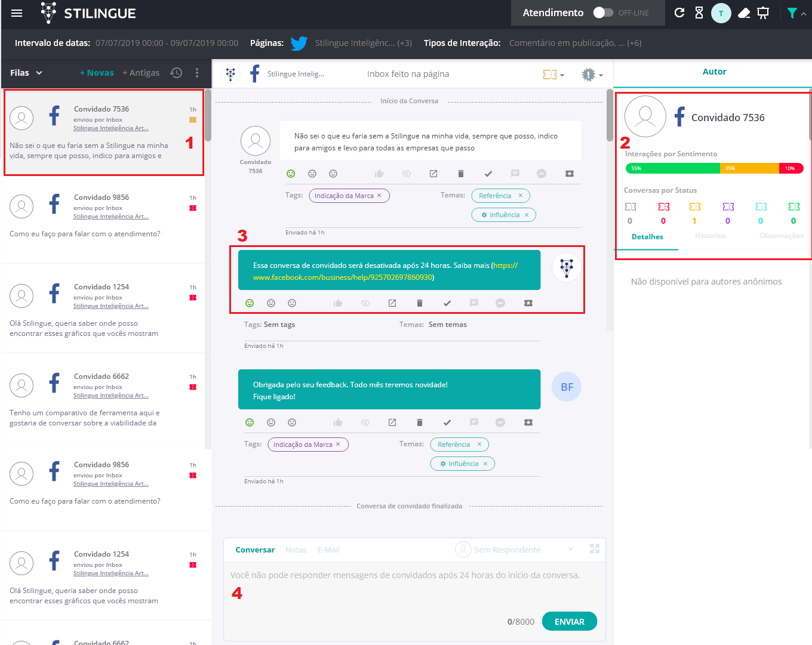Click the reply message text area
Image resolution: width=812 pixels, height=645 pixels.
pos(414,585)
